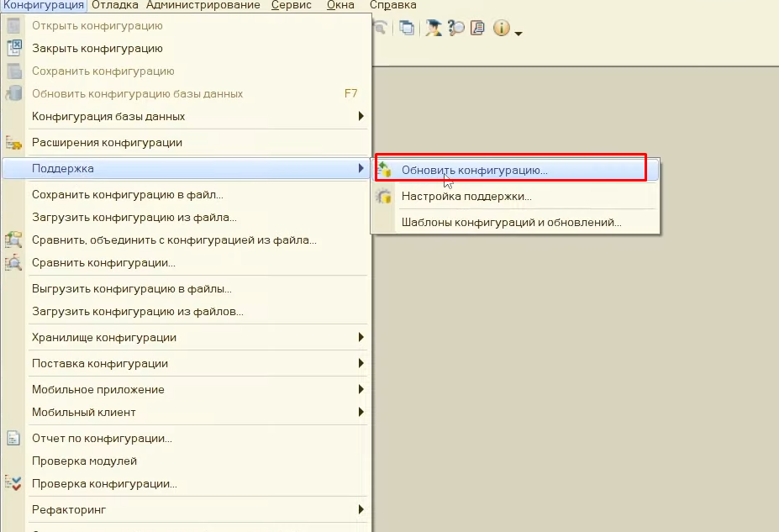Open Расширения конфигурации
The image size is (779, 532).
[x=187, y=143]
